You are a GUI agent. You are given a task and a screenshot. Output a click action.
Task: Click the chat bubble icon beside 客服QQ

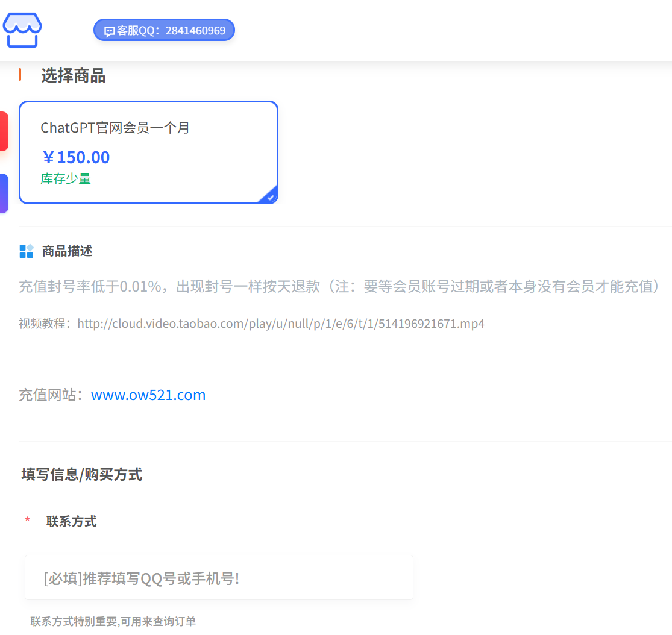pos(109,31)
